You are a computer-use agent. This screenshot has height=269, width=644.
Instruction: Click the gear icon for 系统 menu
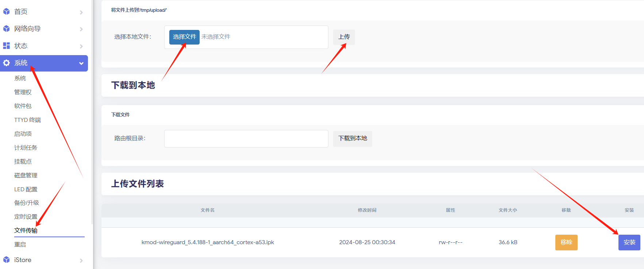tap(7, 63)
